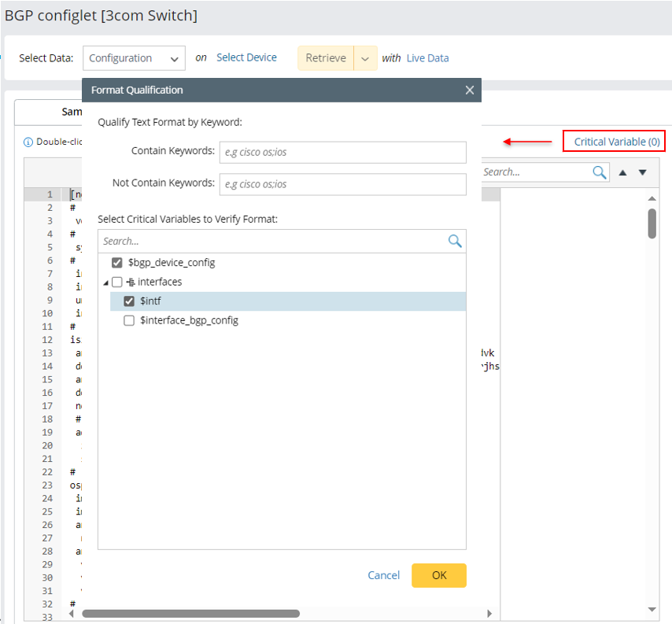Open the Retrieve split-button dropdown arrow
Screen dimensions: 672x624
(x=365, y=58)
